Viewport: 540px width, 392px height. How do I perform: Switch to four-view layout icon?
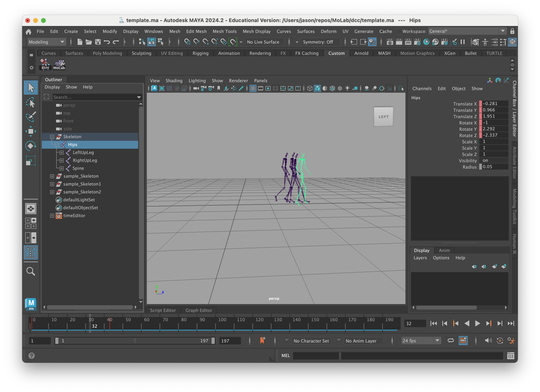click(31, 223)
